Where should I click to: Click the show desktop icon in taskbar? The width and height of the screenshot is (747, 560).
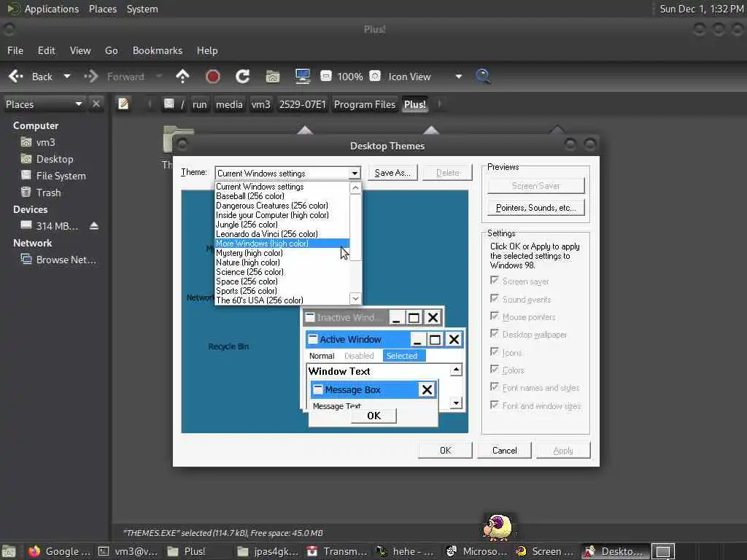[x=9, y=551]
